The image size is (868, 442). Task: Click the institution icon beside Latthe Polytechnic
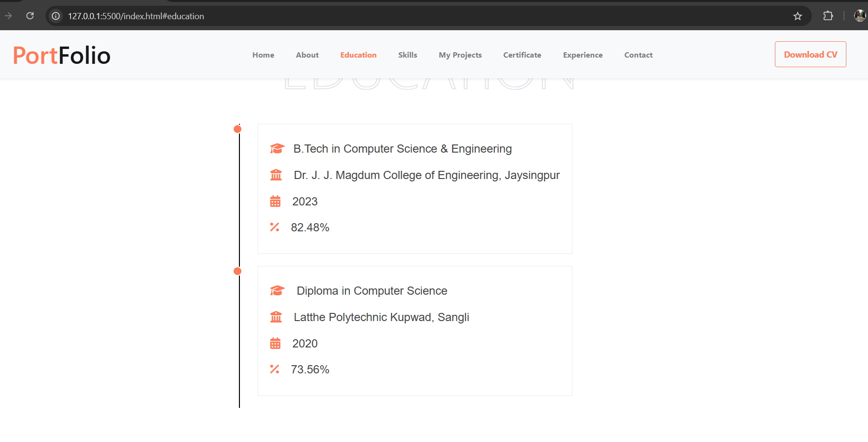(276, 317)
